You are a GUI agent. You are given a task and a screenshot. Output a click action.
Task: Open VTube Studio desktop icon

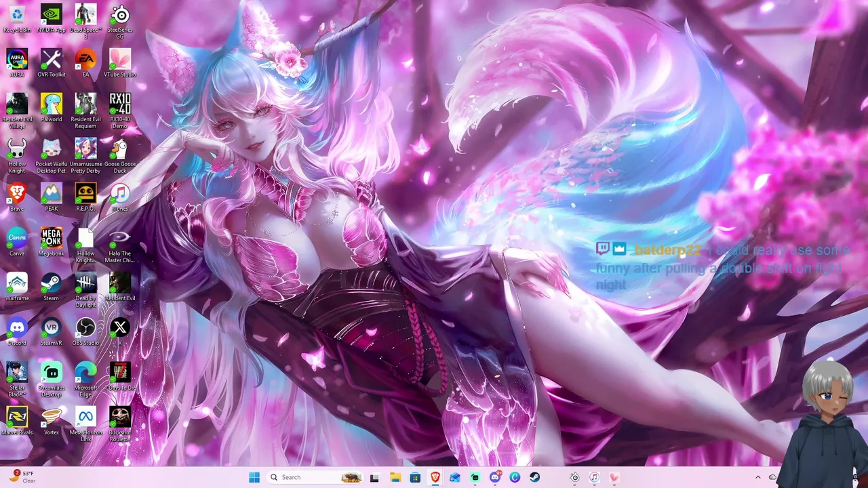(120, 63)
